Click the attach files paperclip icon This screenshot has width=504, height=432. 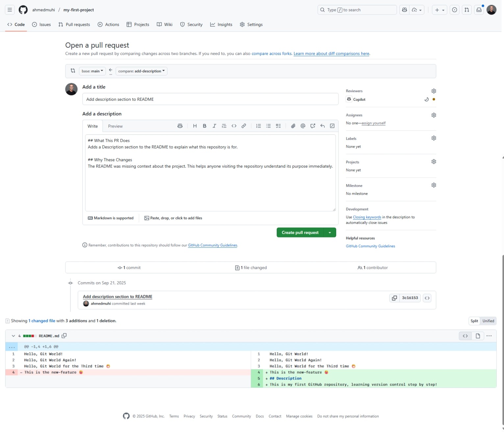(293, 126)
